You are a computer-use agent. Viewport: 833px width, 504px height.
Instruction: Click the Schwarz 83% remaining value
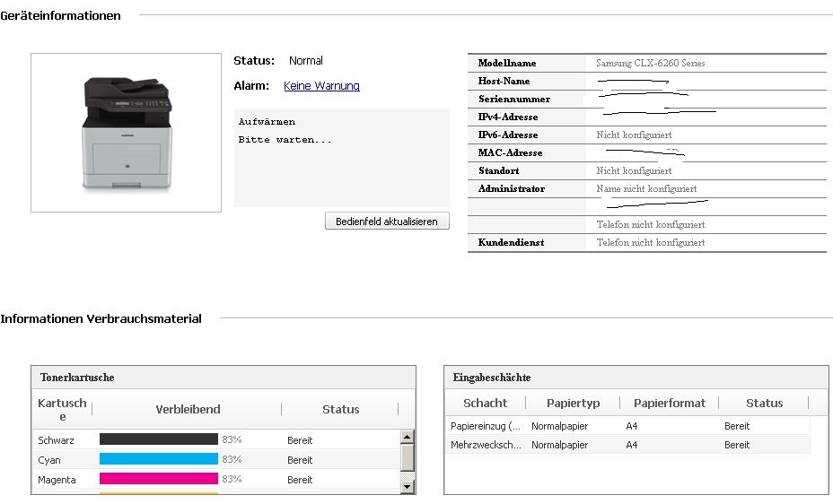tap(232, 439)
